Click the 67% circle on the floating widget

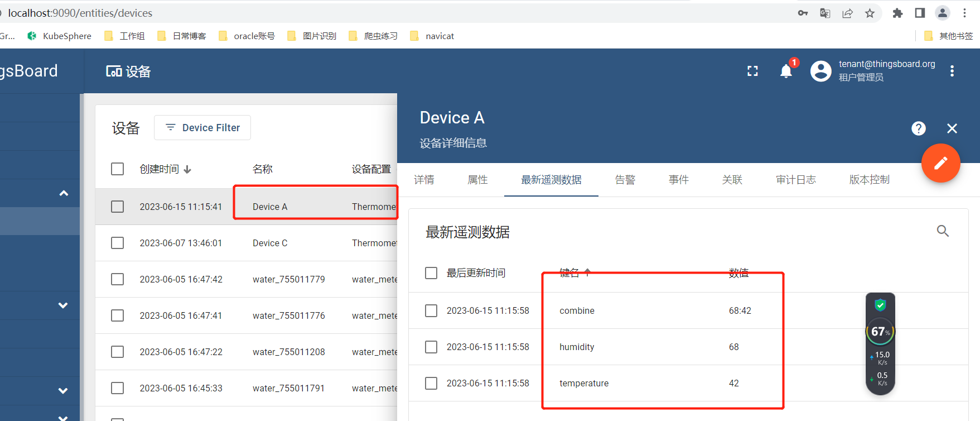[x=880, y=332]
